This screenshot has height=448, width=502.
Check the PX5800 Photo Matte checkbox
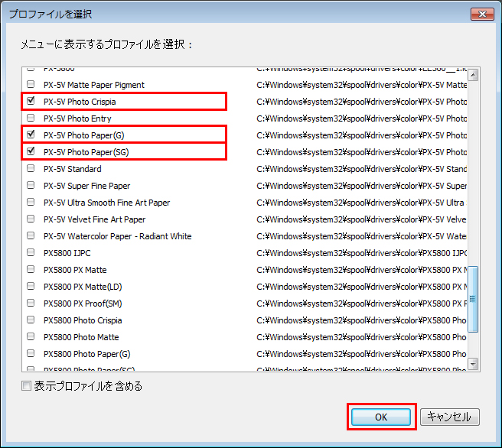click(x=31, y=336)
